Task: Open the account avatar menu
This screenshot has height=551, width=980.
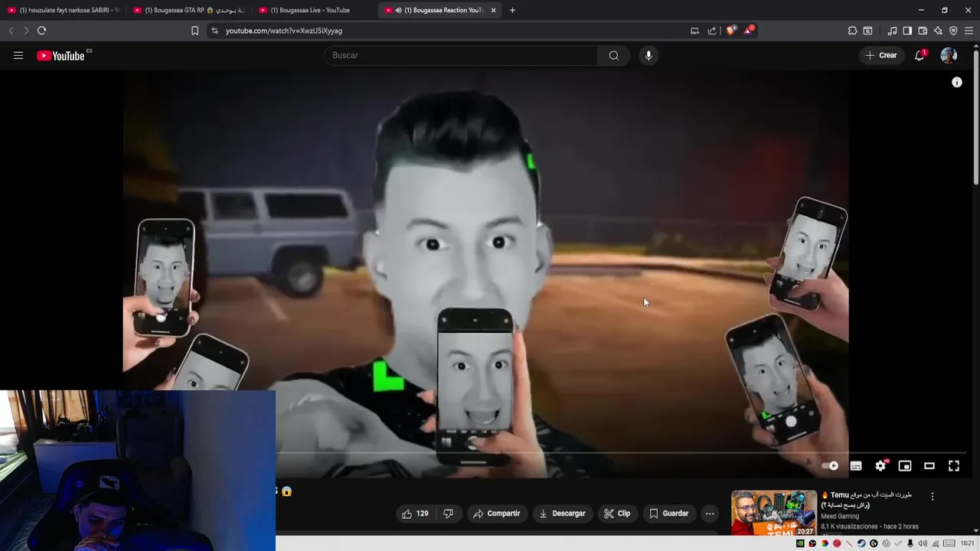Action: [949, 55]
